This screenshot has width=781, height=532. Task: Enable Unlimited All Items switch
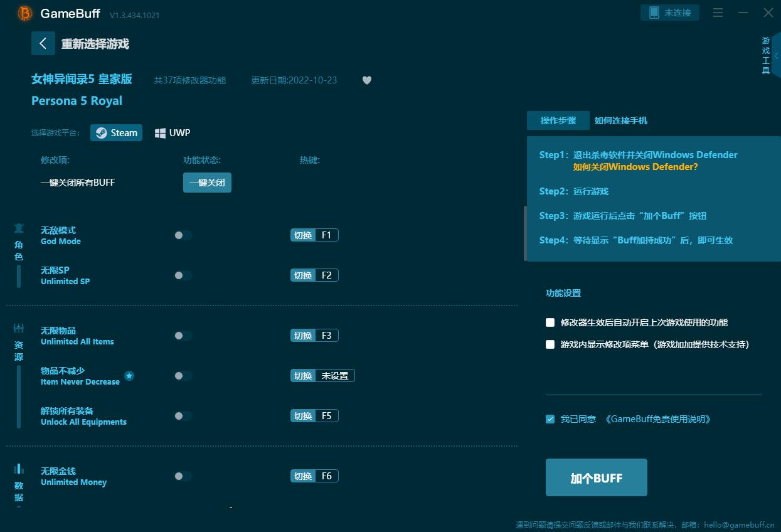[183, 336]
